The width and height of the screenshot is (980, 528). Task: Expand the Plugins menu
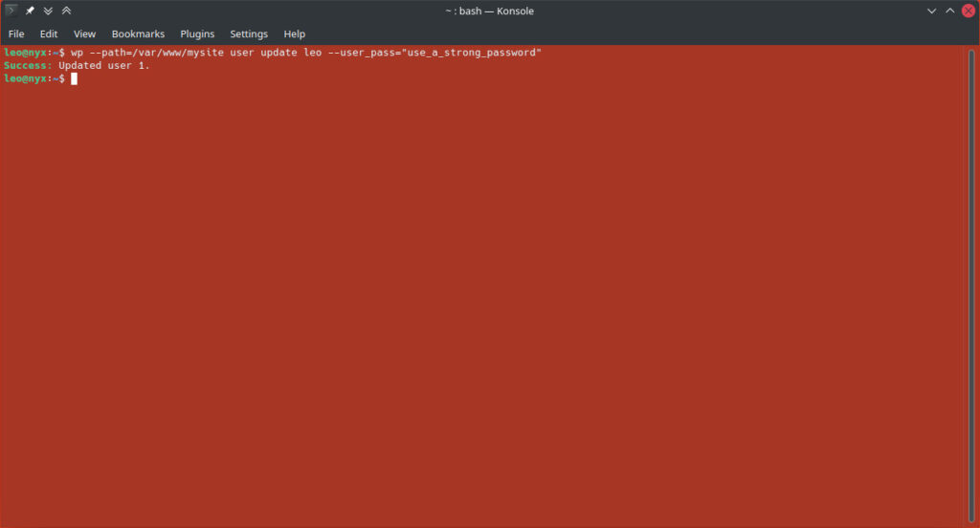click(x=197, y=33)
